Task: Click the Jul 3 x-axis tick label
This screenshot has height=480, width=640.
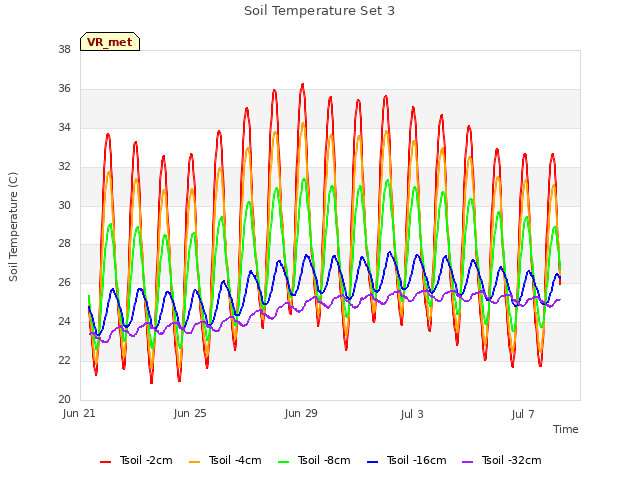Action: (x=412, y=414)
